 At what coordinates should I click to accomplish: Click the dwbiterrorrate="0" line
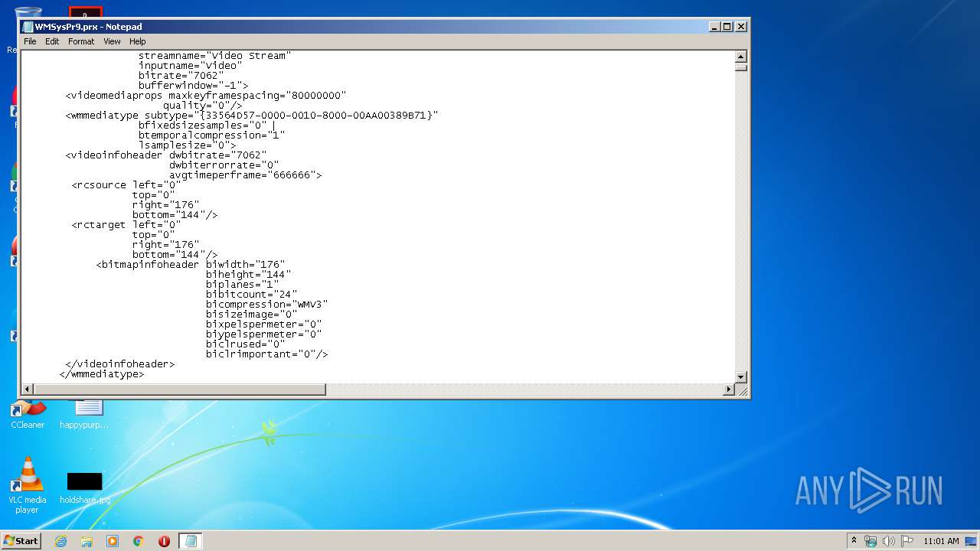(224, 165)
